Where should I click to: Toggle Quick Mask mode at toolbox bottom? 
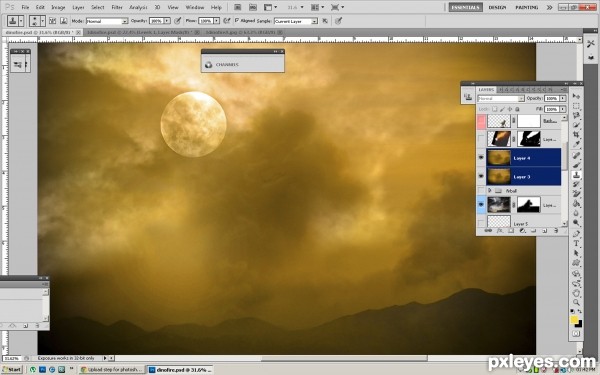576,334
